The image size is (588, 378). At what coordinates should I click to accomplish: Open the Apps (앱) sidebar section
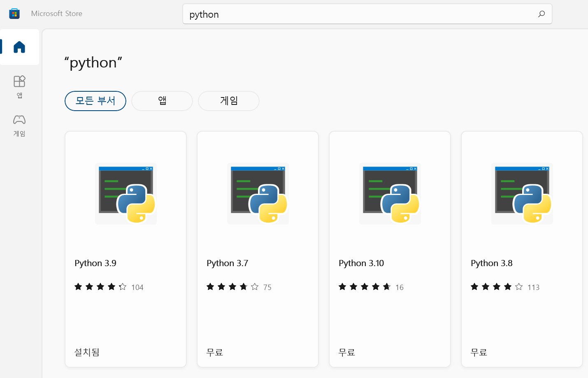point(19,87)
